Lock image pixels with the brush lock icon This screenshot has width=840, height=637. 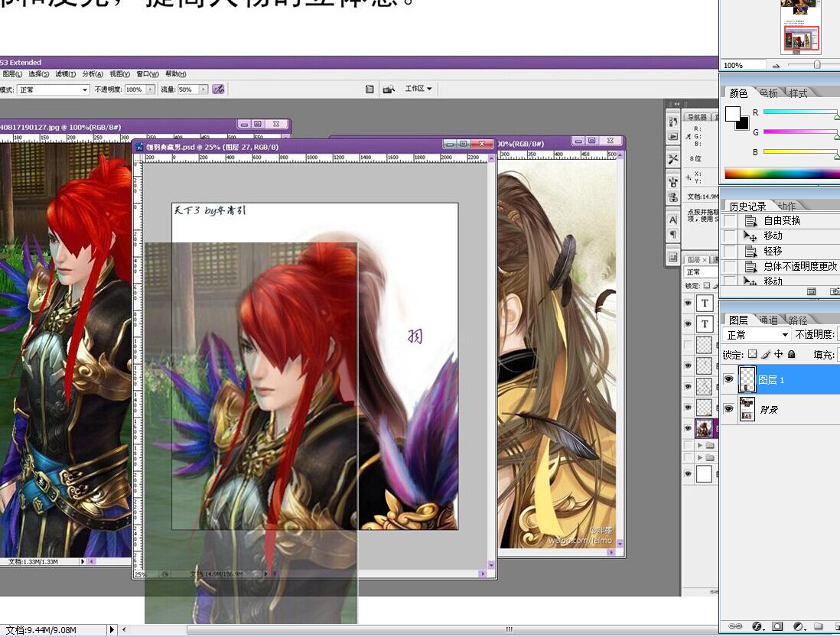coord(766,354)
